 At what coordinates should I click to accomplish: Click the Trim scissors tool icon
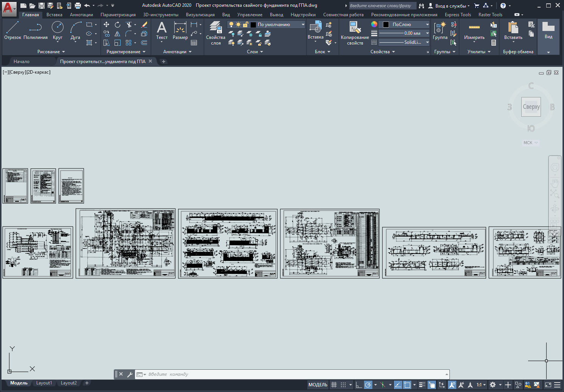coord(129,25)
